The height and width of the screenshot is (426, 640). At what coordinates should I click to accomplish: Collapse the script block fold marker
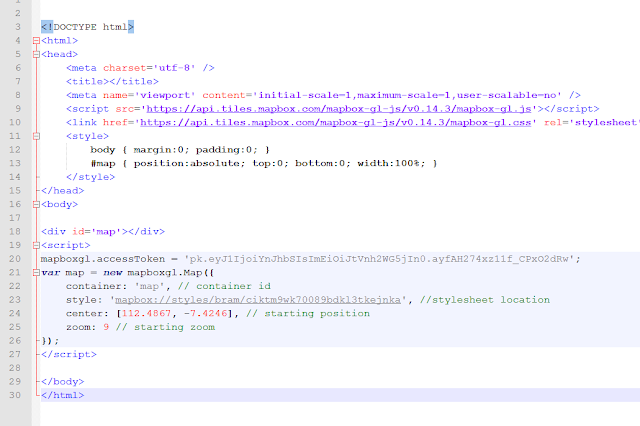(x=36, y=245)
